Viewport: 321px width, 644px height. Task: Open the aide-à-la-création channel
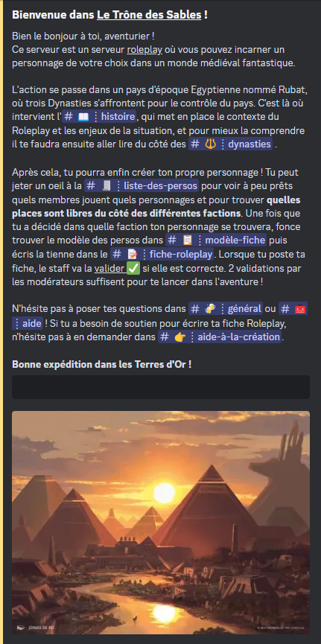pyautogui.click(x=220, y=337)
